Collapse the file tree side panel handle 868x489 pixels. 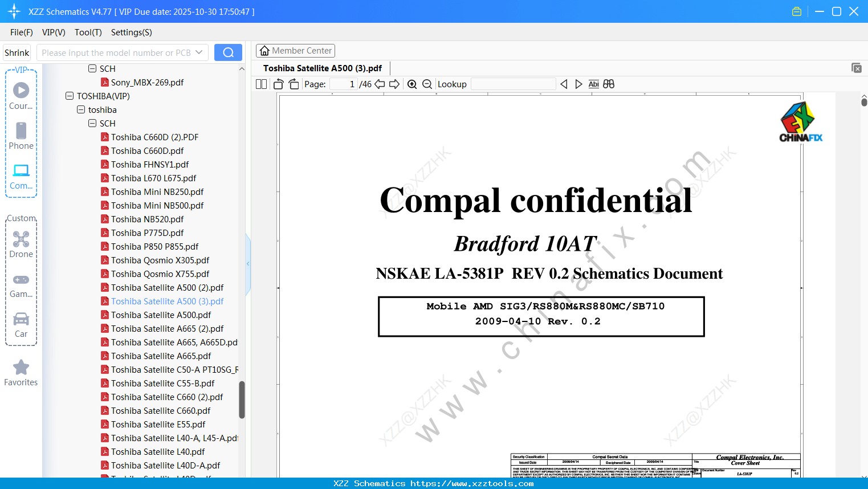[x=248, y=264]
